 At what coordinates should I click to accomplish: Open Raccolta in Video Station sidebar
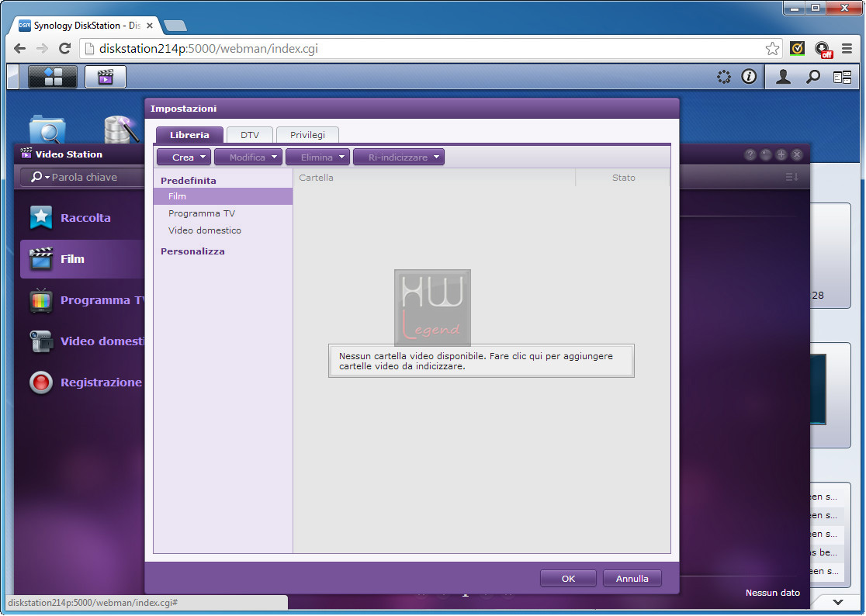pos(83,218)
